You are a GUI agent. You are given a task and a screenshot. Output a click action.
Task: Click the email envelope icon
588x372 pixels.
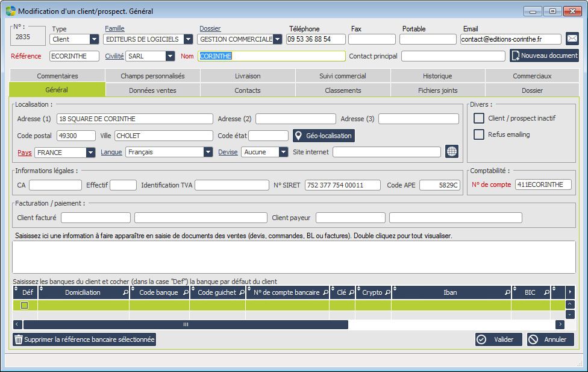(572, 39)
